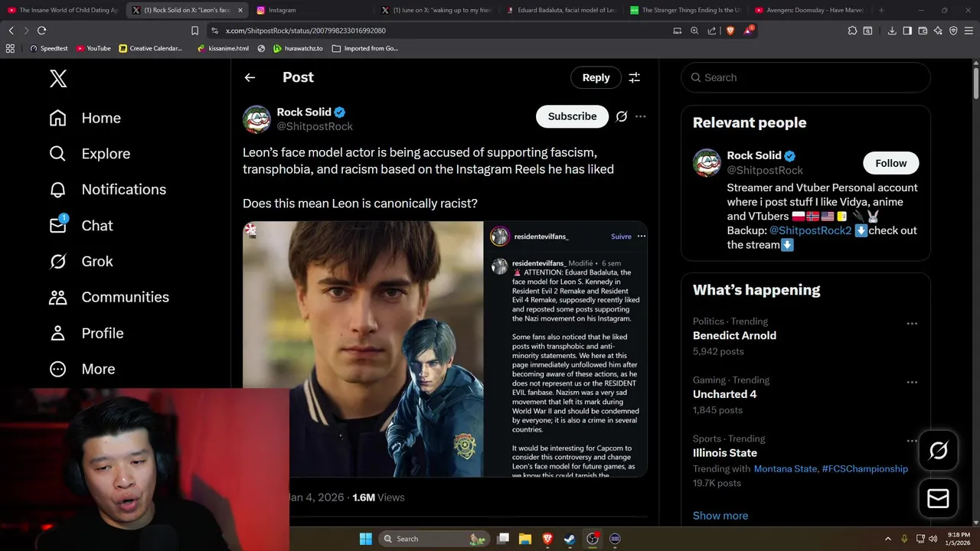Open Brave Rewards triangle icon
This screenshot has height=551, width=980.
coord(748,31)
